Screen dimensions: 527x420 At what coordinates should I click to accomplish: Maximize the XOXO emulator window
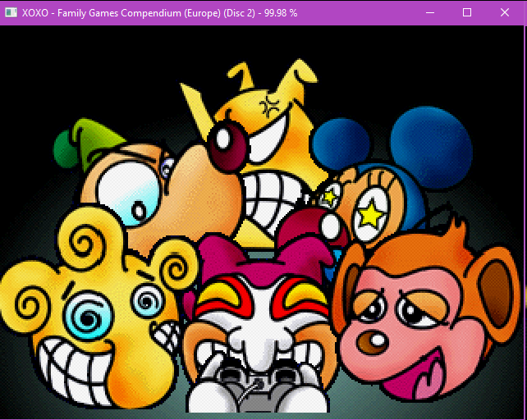[467, 12]
